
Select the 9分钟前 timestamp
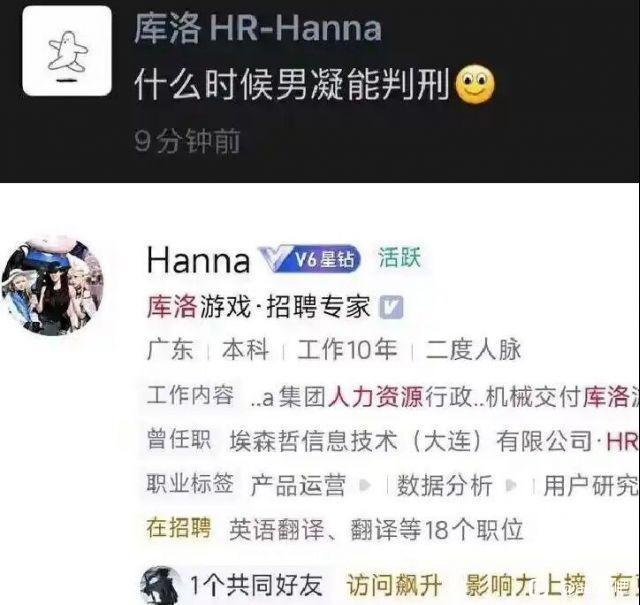coord(187,141)
